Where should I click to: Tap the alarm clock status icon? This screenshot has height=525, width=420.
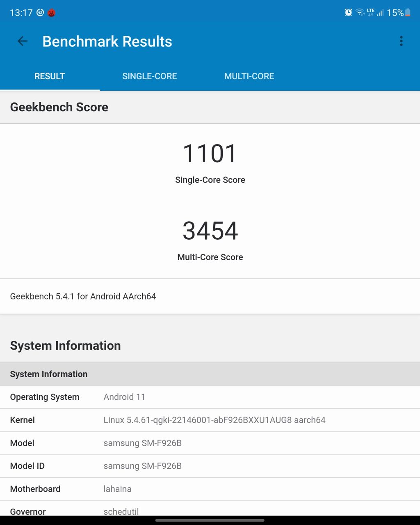tap(348, 12)
